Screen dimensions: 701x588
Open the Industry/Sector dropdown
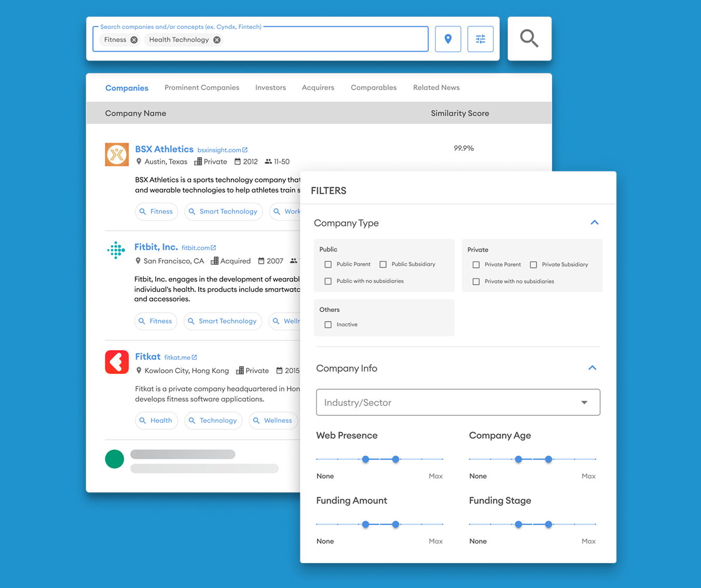(458, 402)
